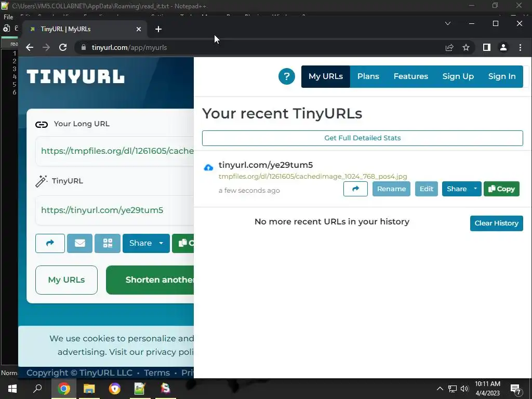Screen dimensions: 532x399
Task: Click the Notepad++ icon in the taskbar
Action: pyautogui.click(x=140, y=389)
